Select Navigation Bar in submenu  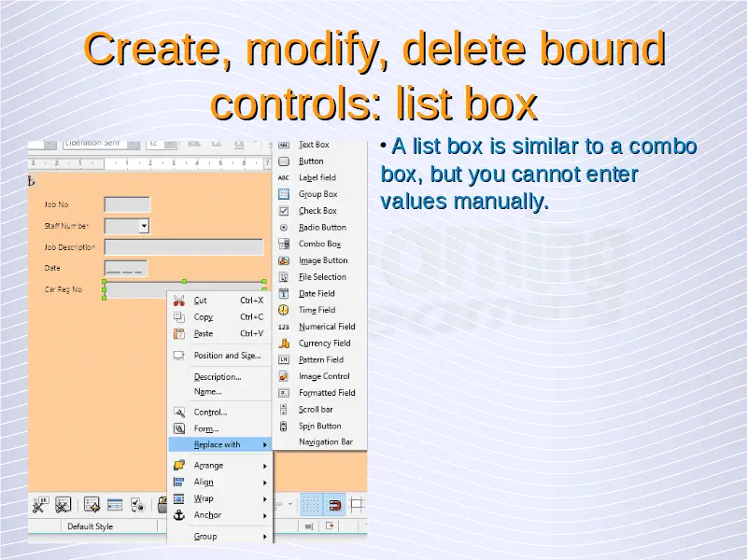pyautogui.click(x=325, y=441)
